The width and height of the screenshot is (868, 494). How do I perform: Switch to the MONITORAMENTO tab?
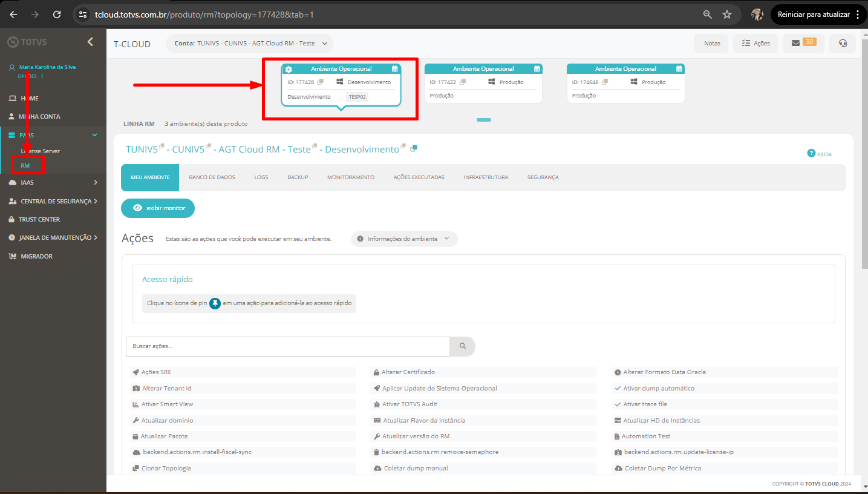click(x=351, y=177)
